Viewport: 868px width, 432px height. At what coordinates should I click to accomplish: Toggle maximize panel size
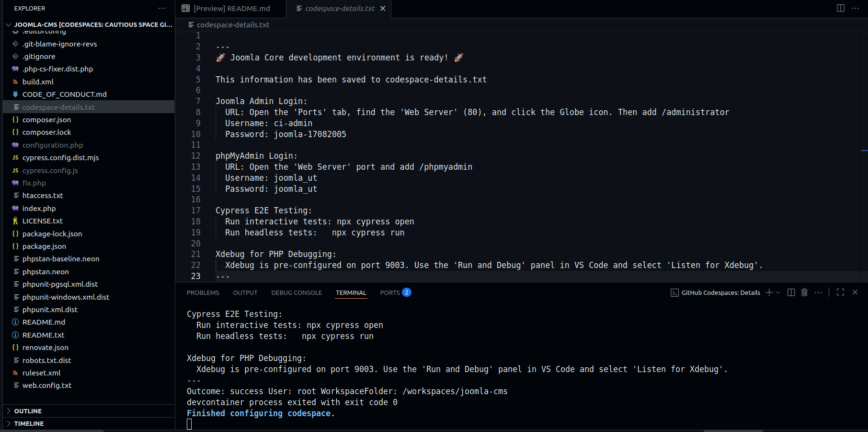tap(840, 292)
